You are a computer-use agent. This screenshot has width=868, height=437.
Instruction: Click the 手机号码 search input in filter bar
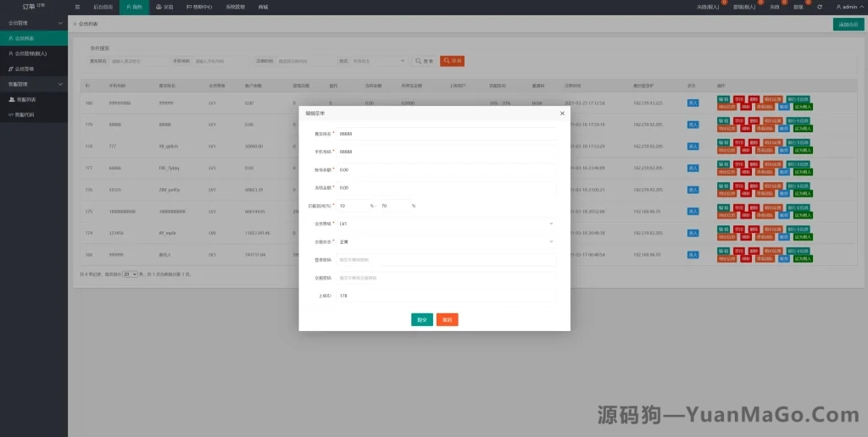(221, 62)
